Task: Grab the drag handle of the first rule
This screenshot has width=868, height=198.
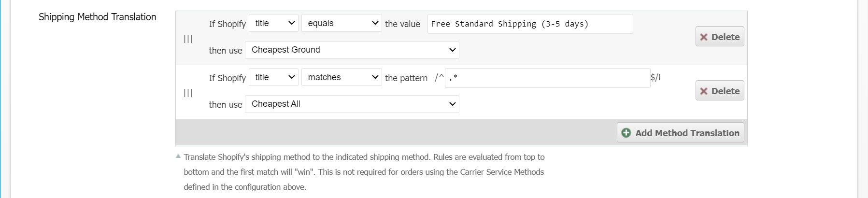Action: [x=188, y=39]
